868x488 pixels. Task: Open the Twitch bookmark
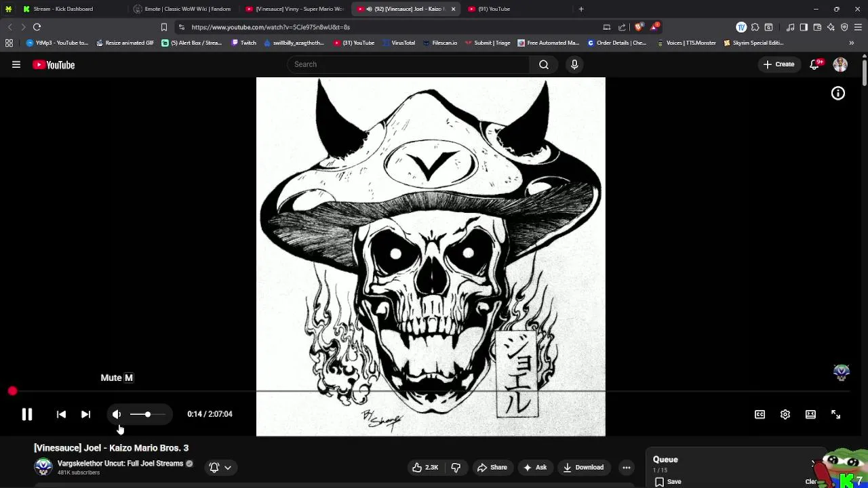244,43
